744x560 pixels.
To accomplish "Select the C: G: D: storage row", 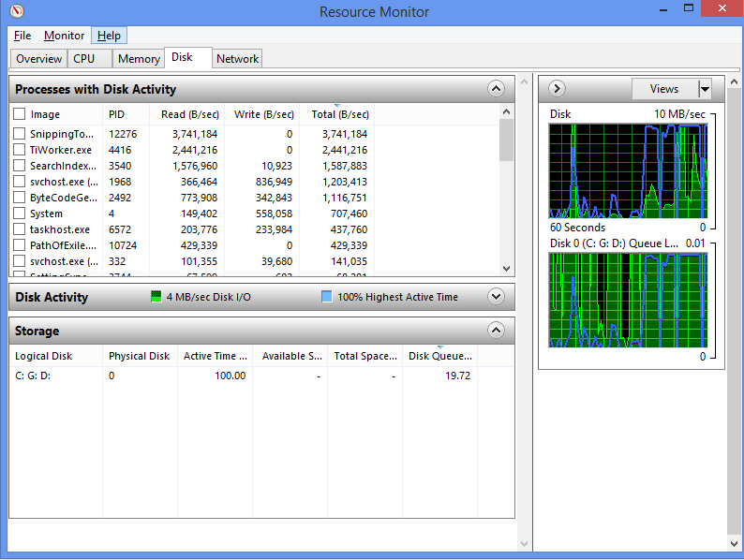I will [261, 376].
